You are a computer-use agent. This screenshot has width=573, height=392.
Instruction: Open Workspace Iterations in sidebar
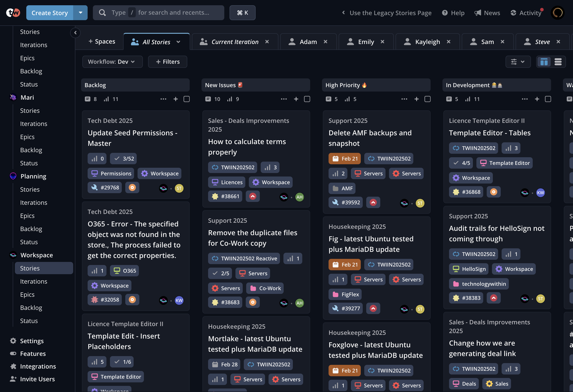pos(34,281)
